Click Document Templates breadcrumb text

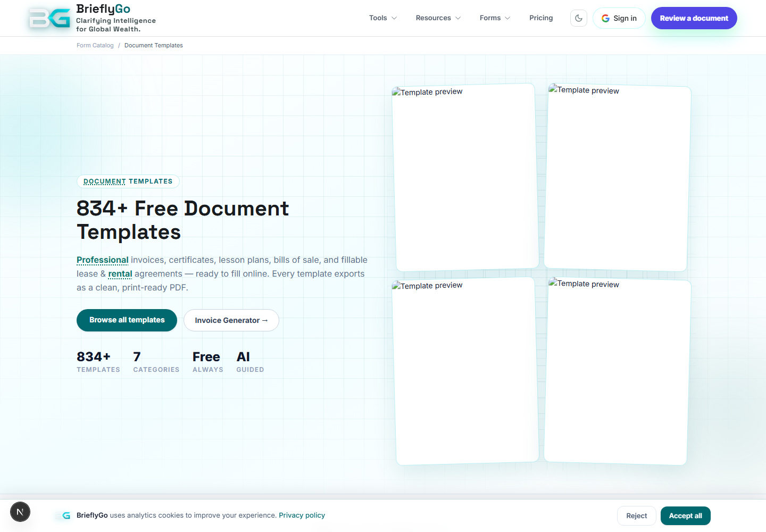click(x=154, y=46)
